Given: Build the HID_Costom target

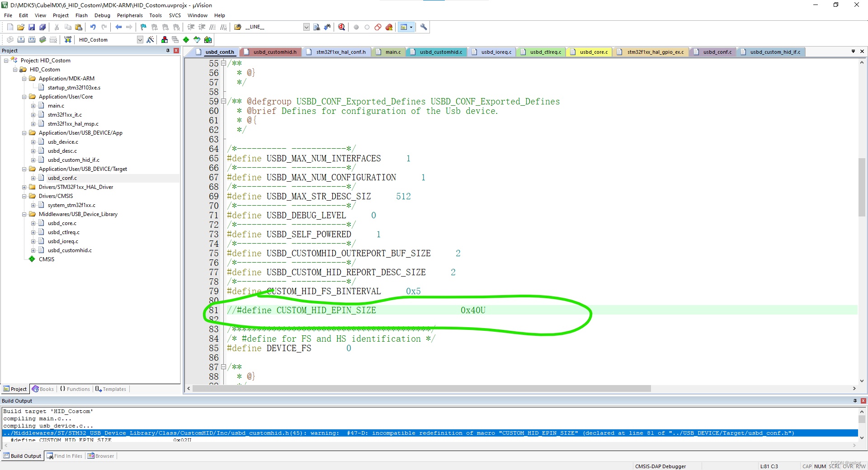Looking at the screenshot, I should [x=21, y=39].
